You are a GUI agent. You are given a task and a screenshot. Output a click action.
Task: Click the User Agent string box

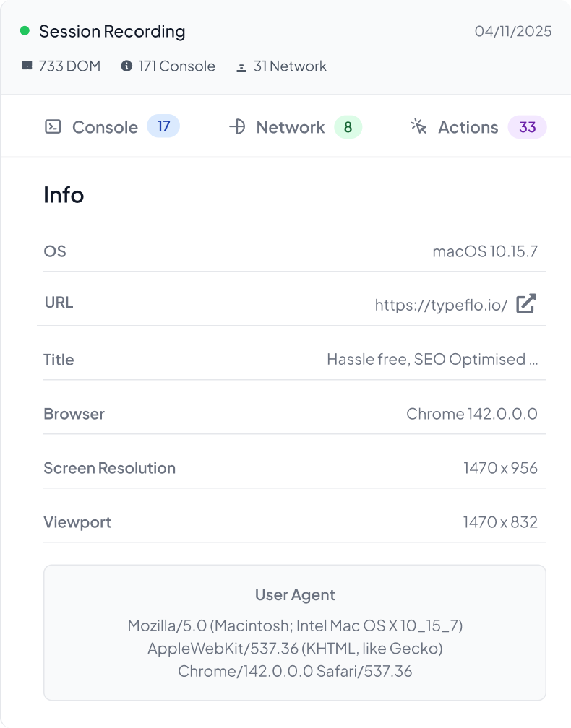(x=295, y=633)
